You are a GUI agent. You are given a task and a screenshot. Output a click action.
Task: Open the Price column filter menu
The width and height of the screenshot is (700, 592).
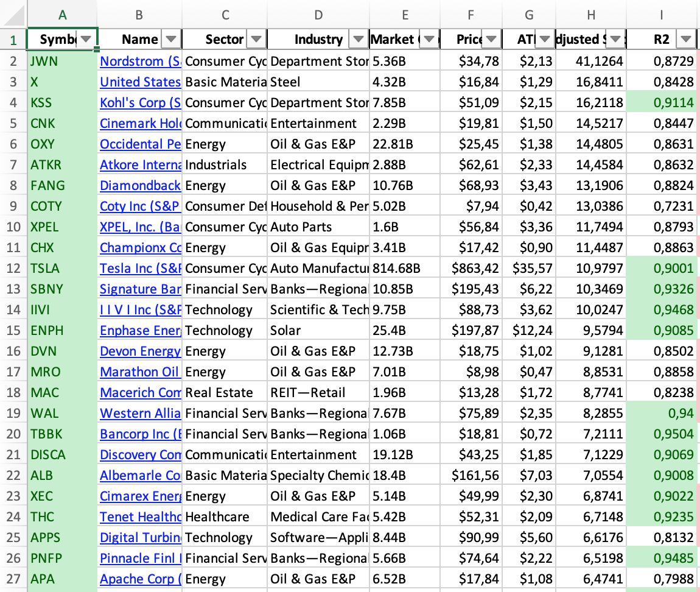point(491,39)
